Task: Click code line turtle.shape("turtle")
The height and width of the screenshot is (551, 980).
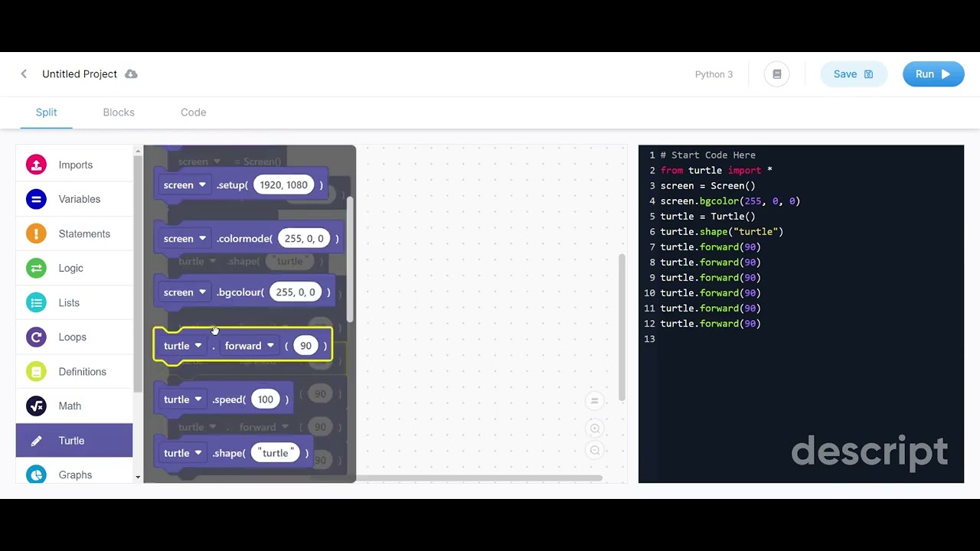Action: click(x=722, y=232)
